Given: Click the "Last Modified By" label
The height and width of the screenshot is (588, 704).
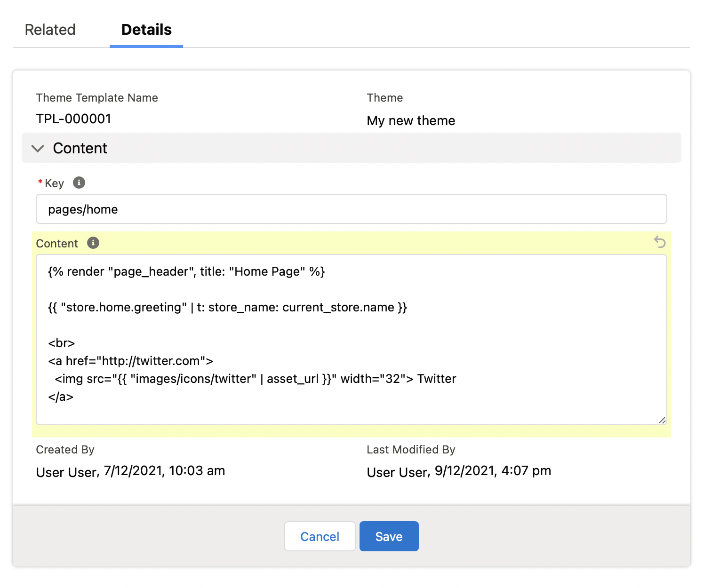Looking at the screenshot, I should [411, 450].
